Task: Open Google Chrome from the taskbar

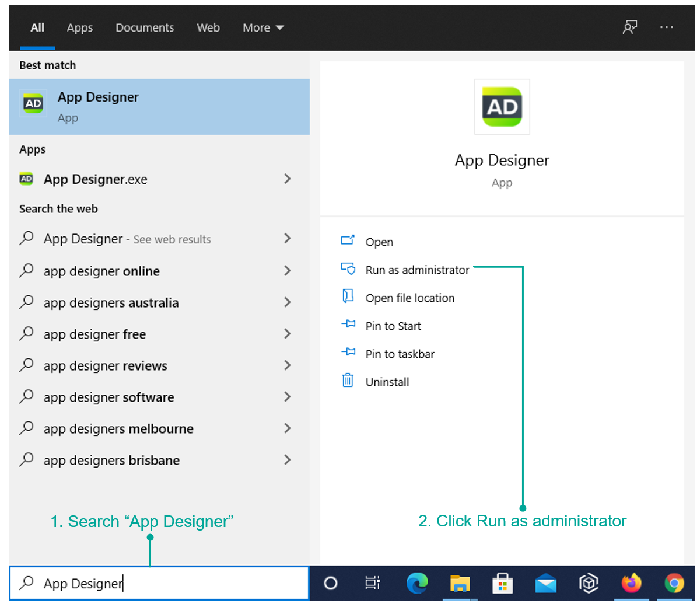Action: click(674, 583)
